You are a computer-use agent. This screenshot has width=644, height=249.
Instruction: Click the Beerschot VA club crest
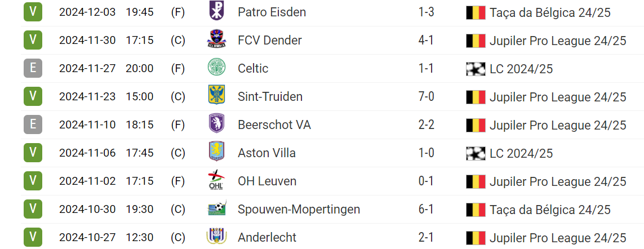click(216, 124)
